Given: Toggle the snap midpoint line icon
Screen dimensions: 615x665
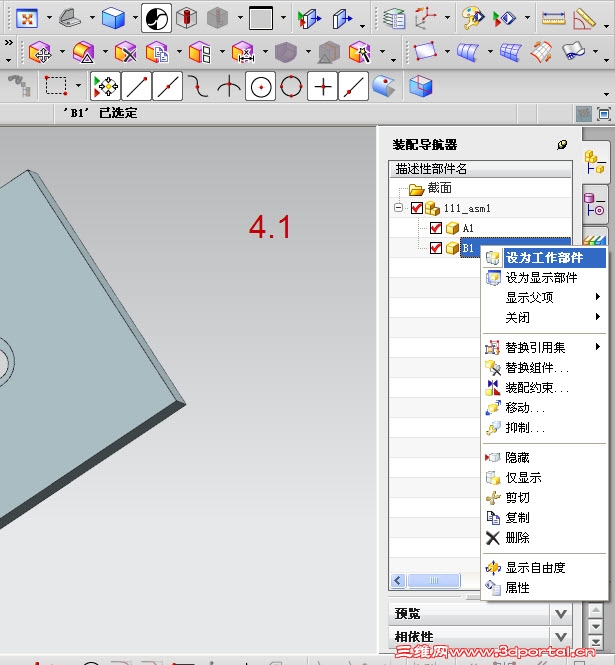Looking at the screenshot, I should click(x=168, y=87).
